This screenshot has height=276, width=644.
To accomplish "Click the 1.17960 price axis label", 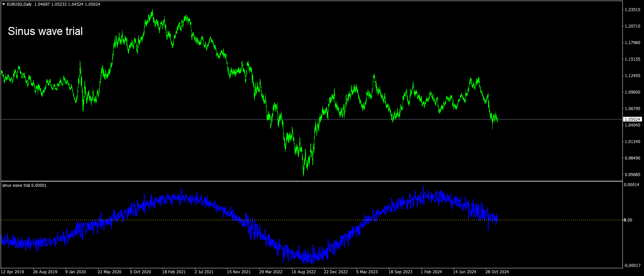I will (x=633, y=43).
